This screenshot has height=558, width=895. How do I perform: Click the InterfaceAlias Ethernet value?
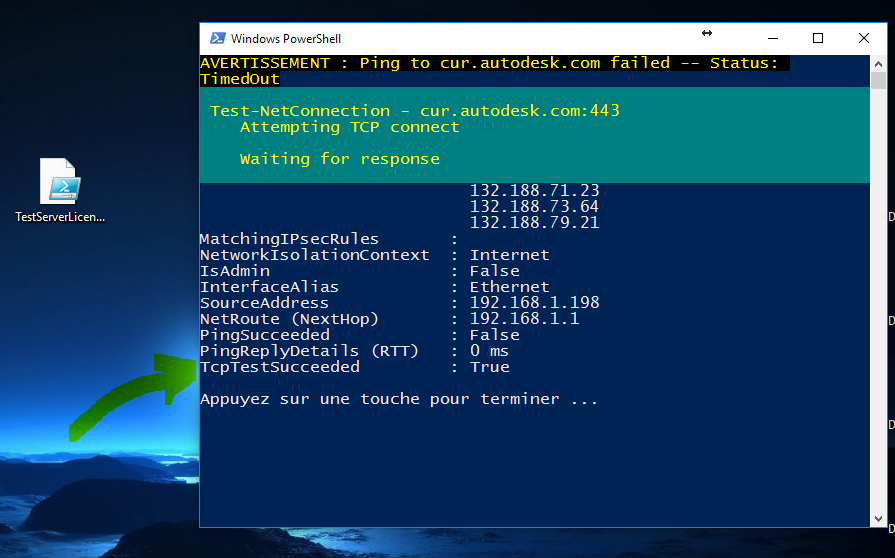pos(509,287)
